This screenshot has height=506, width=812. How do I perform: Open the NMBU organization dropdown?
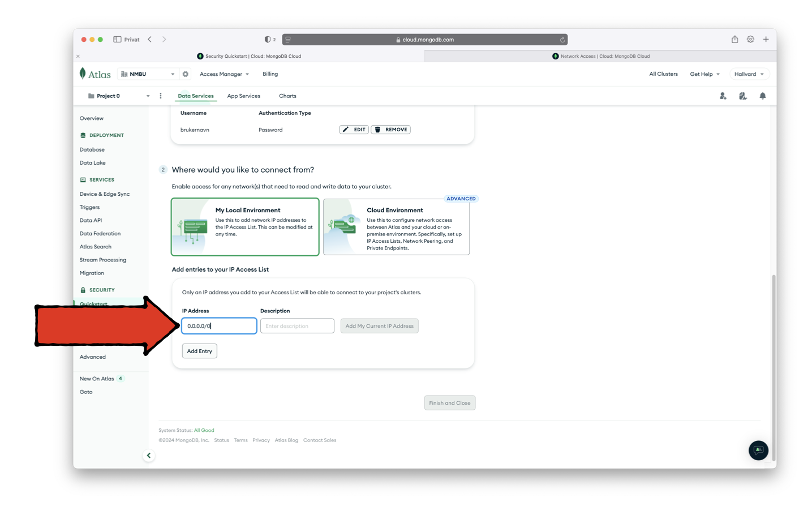click(148, 74)
